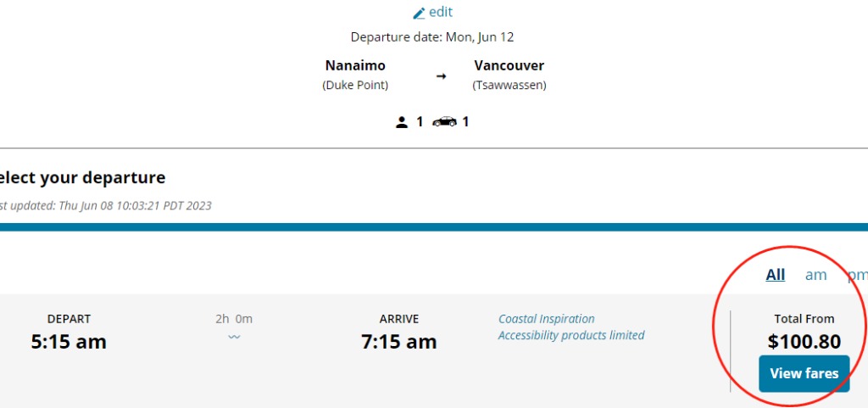Click the route direction arrow icon
The height and width of the screenshot is (408, 868).
[441, 76]
